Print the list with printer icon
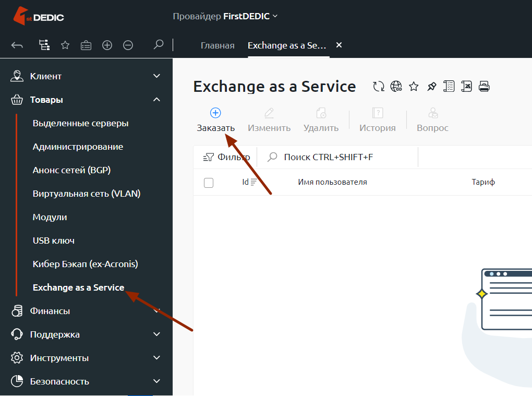532x396 pixels. pos(484,87)
